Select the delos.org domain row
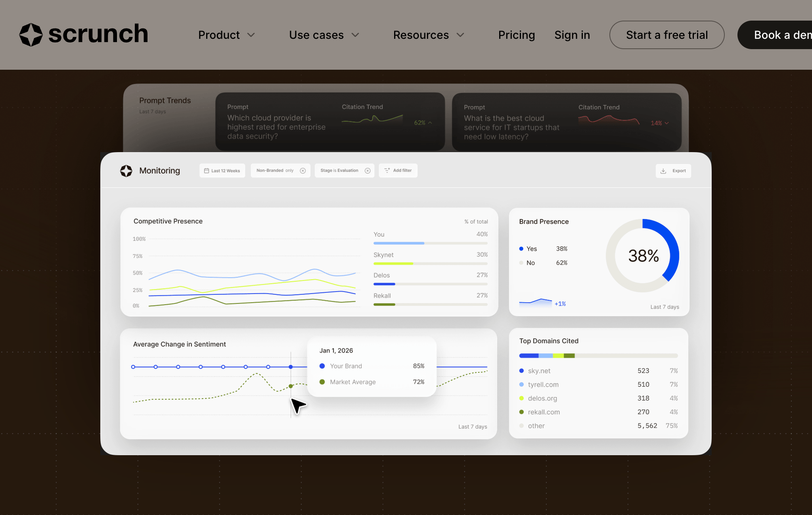The width and height of the screenshot is (812, 515). (x=598, y=398)
